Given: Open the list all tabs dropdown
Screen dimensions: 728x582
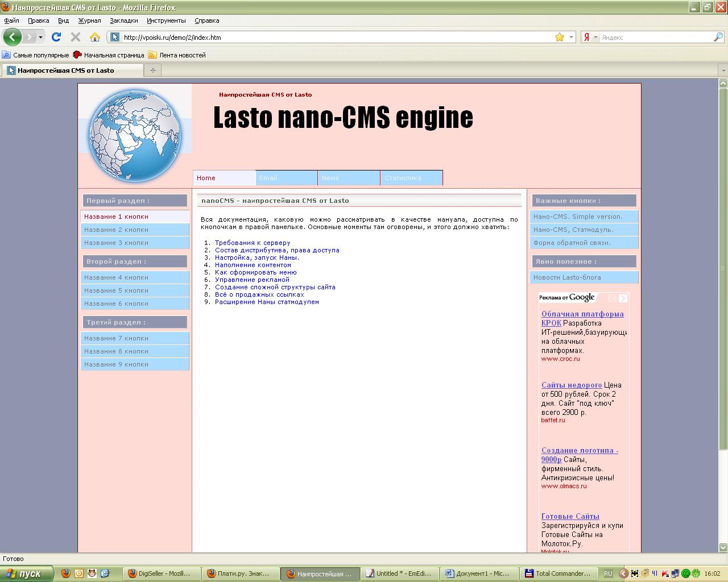Looking at the screenshot, I should (723, 70).
